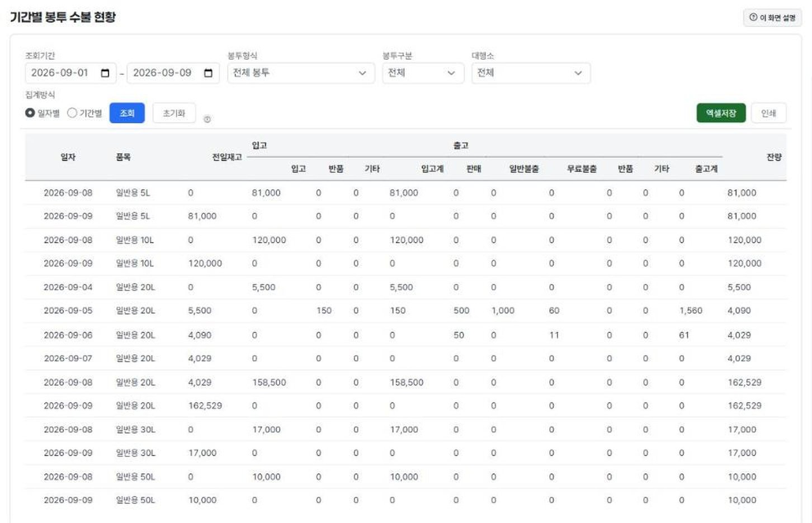The height and width of the screenshot is (523, 812).
Task: Click 일반용 5L in the 2026-09-08 row
Action: pos(133,193)
